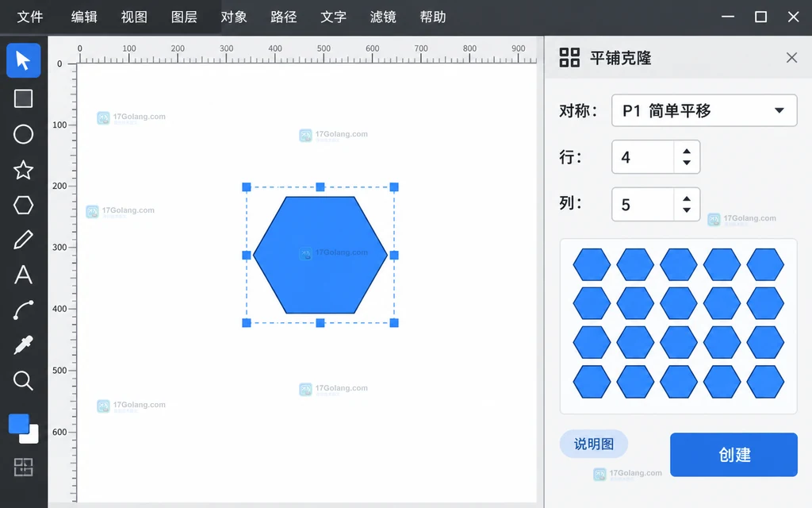The image size is (812, 508).
Task: Click the 说明图 button
Action: tap(593, 444)
